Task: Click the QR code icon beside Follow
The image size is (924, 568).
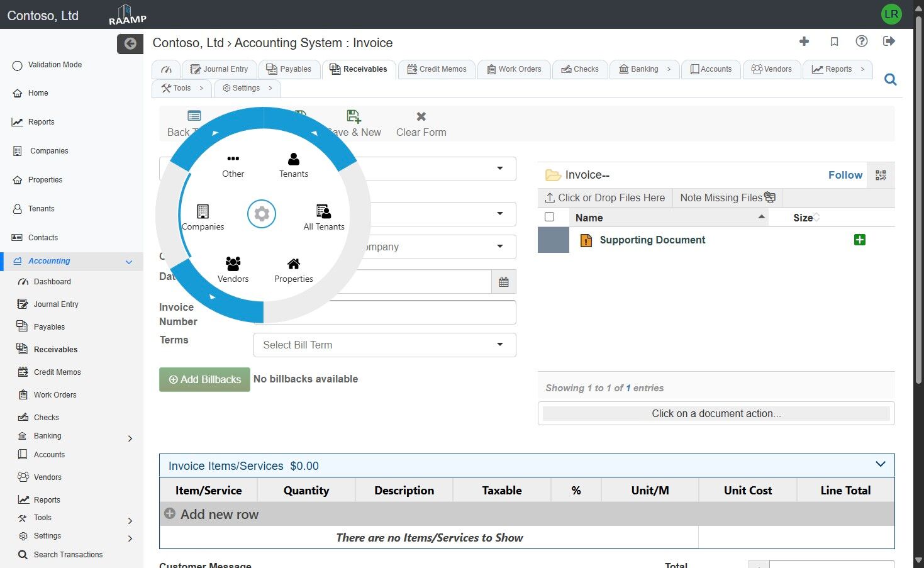Action: pyautogui.click(x=881, y=175)
